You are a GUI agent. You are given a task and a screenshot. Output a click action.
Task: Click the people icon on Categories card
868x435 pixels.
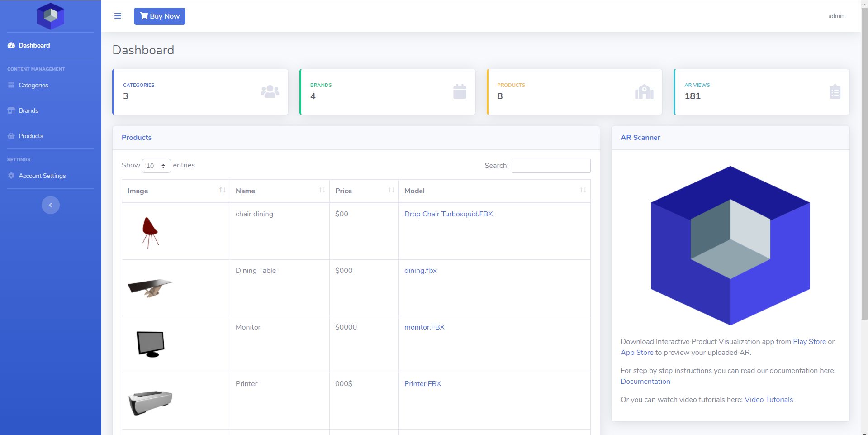pos(270,92)
